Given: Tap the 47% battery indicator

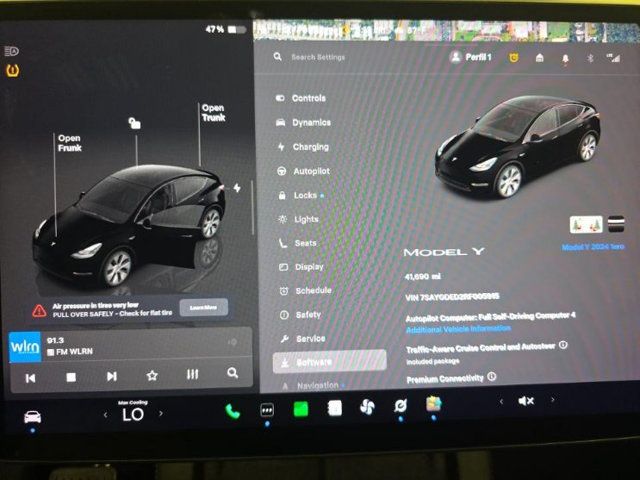Looking at the screenshot, I should (x=226, y=29).
